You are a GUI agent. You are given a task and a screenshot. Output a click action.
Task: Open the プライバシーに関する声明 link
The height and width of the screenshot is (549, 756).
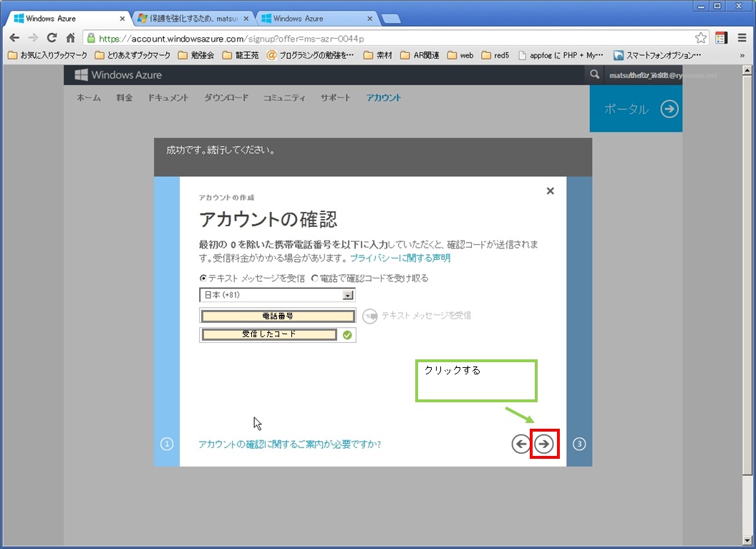pyautogui.click(x=400, y=258)
